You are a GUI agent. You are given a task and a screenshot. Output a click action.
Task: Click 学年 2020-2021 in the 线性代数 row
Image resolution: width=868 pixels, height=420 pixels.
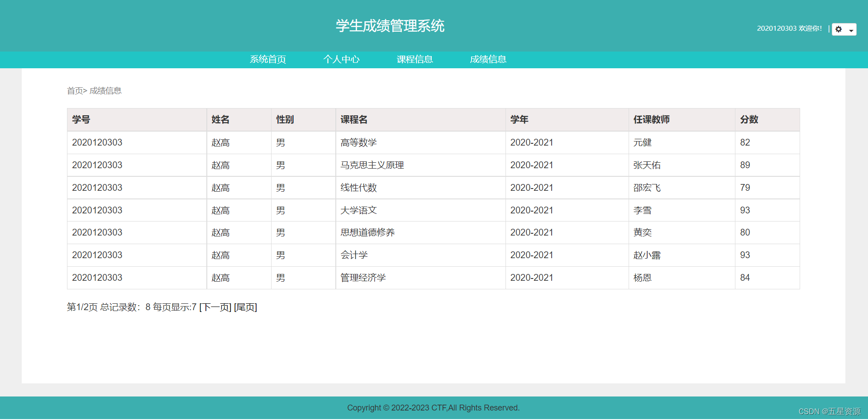(x=532, y=188)
